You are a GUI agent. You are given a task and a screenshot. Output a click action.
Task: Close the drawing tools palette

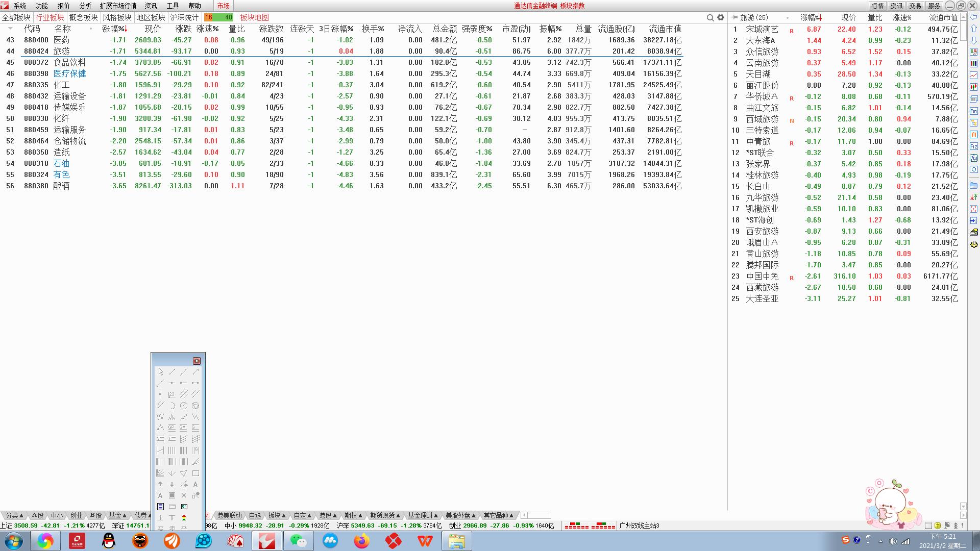pos(197,361)
